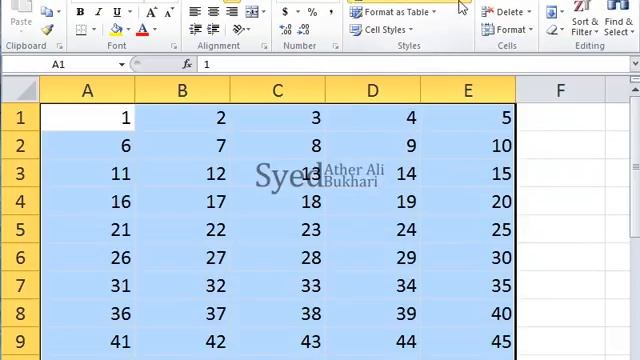Toggle Italic formatting
The image size is (640, 360).
(x=98, y=12)
